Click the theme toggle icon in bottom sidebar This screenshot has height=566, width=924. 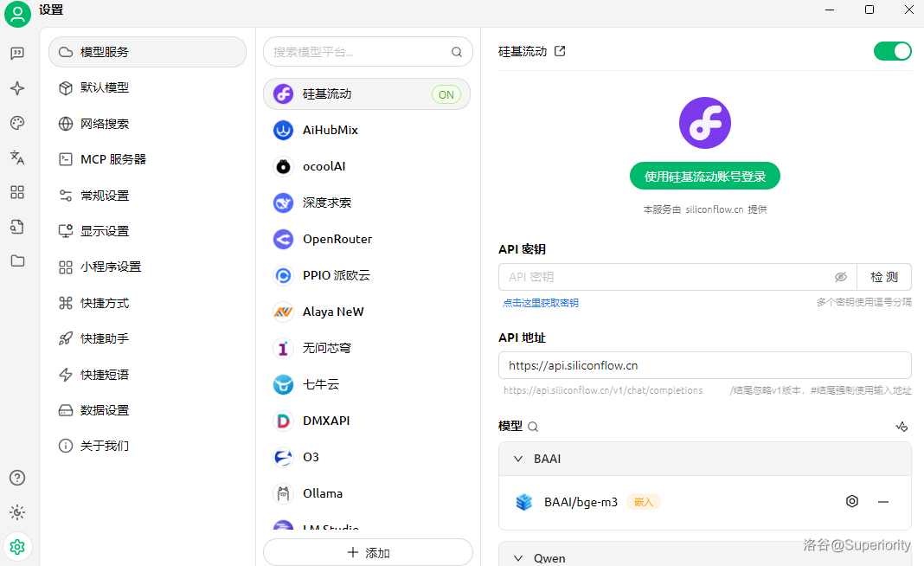pos(17,512)
